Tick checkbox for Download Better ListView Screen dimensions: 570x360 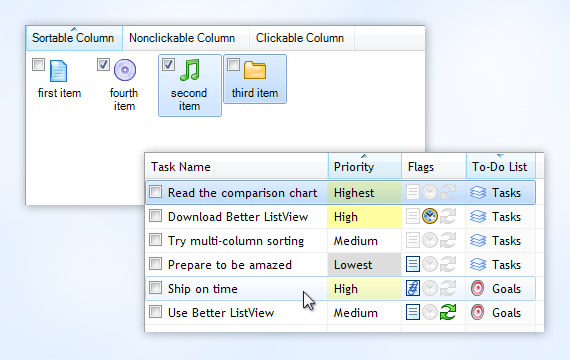pos(156,216)
